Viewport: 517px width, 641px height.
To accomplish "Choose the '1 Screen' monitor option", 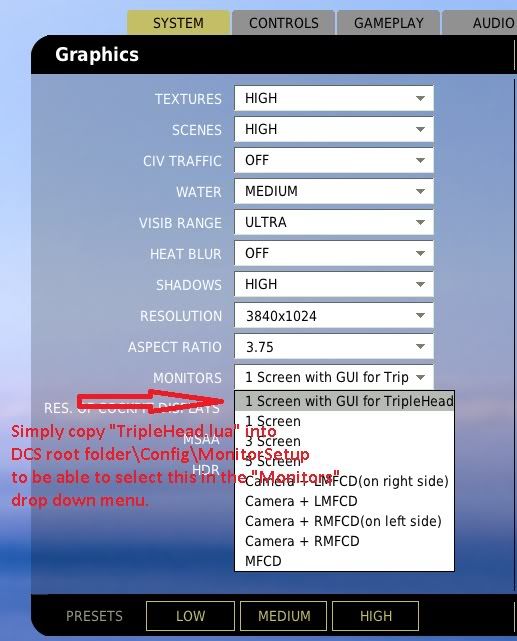I will [345, 421].
